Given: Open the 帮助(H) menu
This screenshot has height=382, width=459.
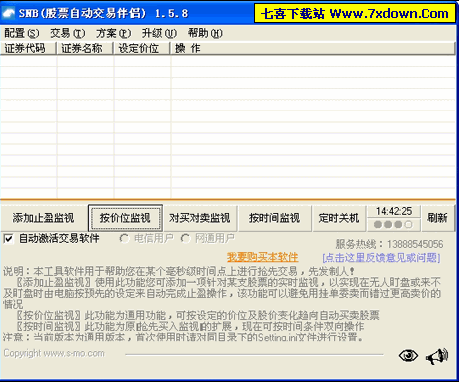Looking at the screenshot, I should [205, 33].
